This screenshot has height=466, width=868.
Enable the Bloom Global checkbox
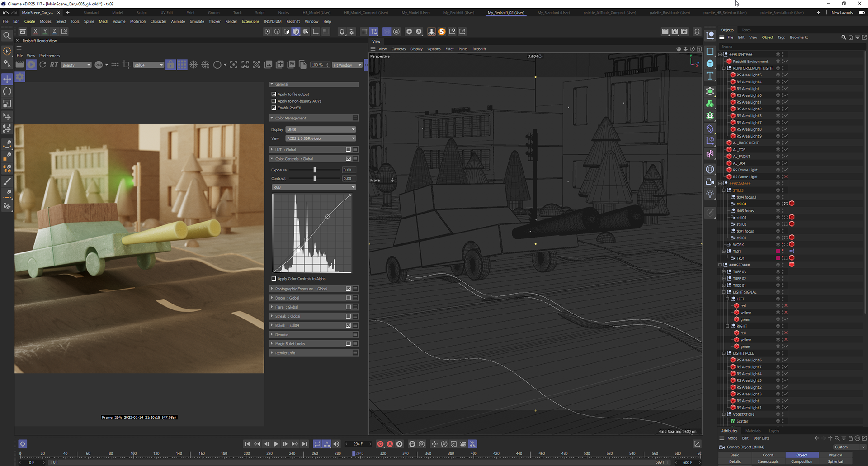click(x=348, y=298)
